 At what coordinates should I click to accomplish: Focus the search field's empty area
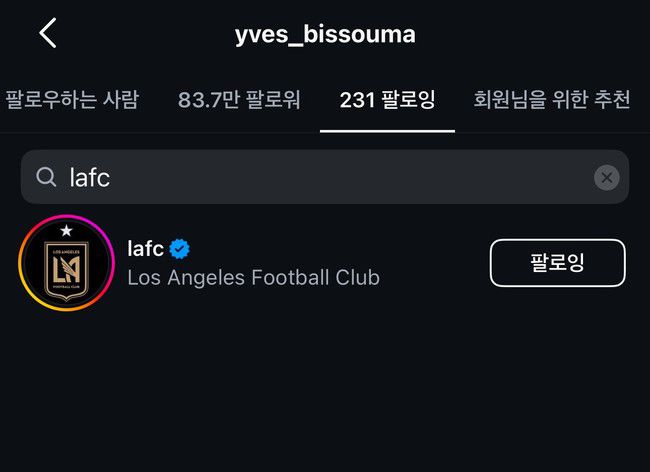tap(350, 177)
